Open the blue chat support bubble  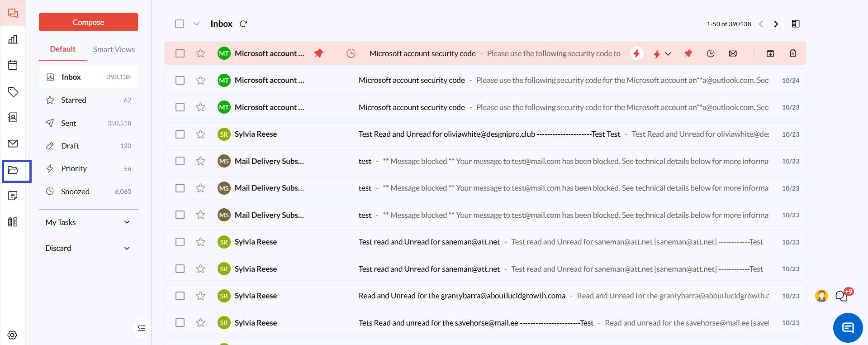click(847, 327)
